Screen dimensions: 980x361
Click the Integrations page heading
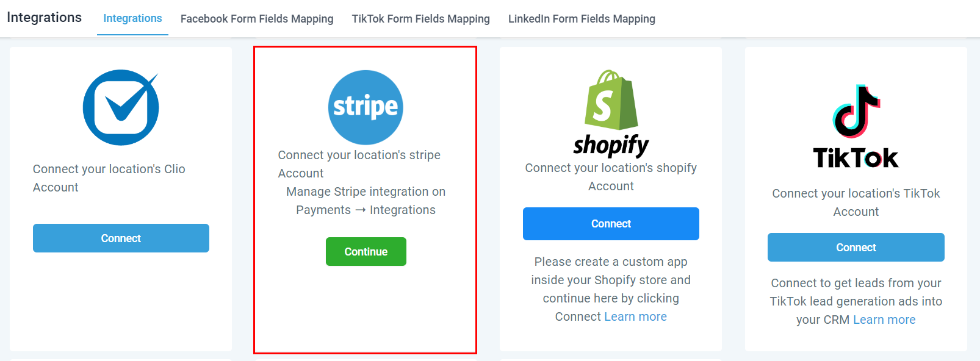point(44,17)
